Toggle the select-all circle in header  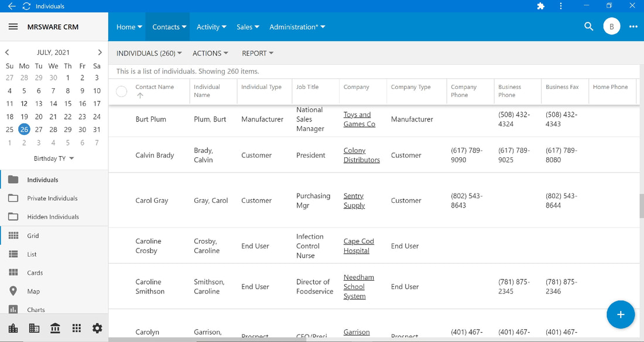click(x=122, y=91)
